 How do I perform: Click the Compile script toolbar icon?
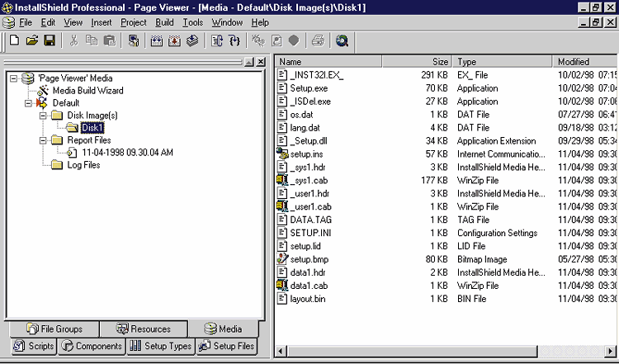tap(134, 40)
